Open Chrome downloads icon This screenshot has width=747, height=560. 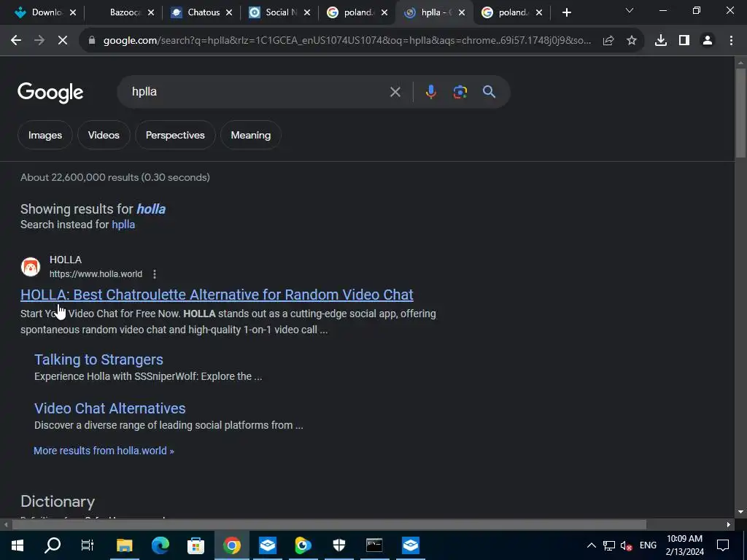[x=661, y=41]
